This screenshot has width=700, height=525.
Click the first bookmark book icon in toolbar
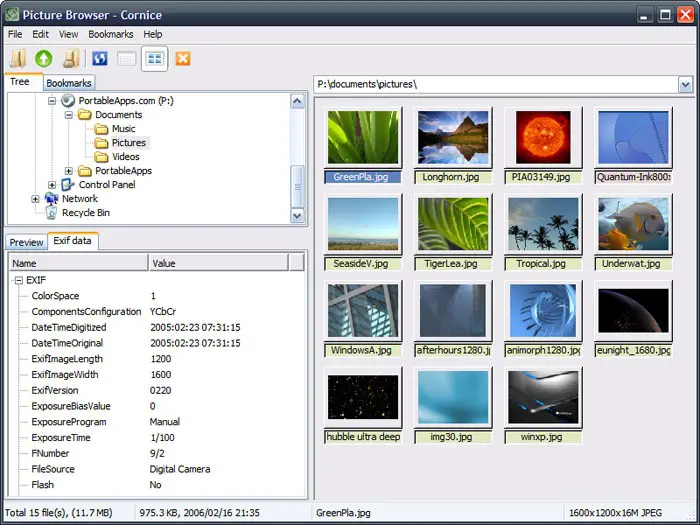tap(17, 59)
